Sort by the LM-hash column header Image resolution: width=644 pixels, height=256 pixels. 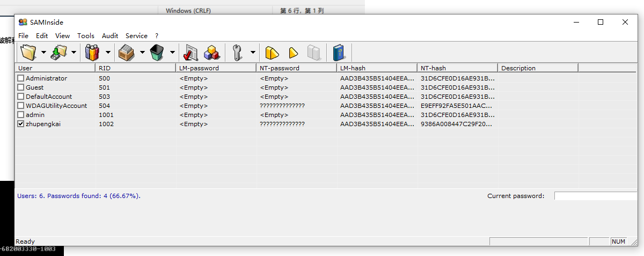click(377, 68)
